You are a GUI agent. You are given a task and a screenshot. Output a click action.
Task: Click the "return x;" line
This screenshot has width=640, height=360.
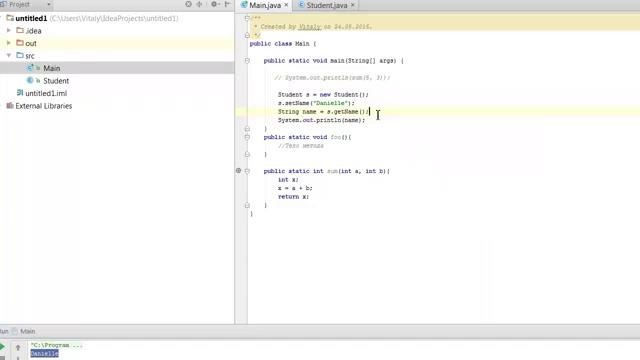[293, 197]
